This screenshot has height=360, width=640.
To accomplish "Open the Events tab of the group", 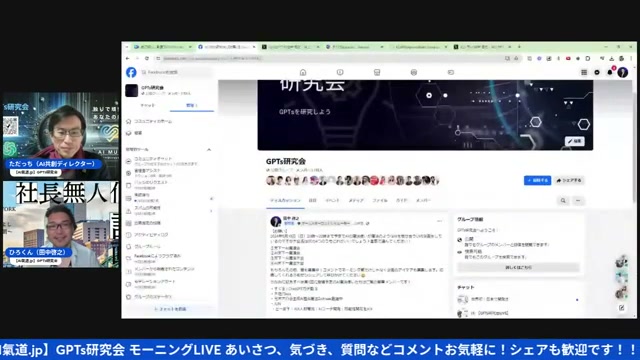I will (332, 200).
